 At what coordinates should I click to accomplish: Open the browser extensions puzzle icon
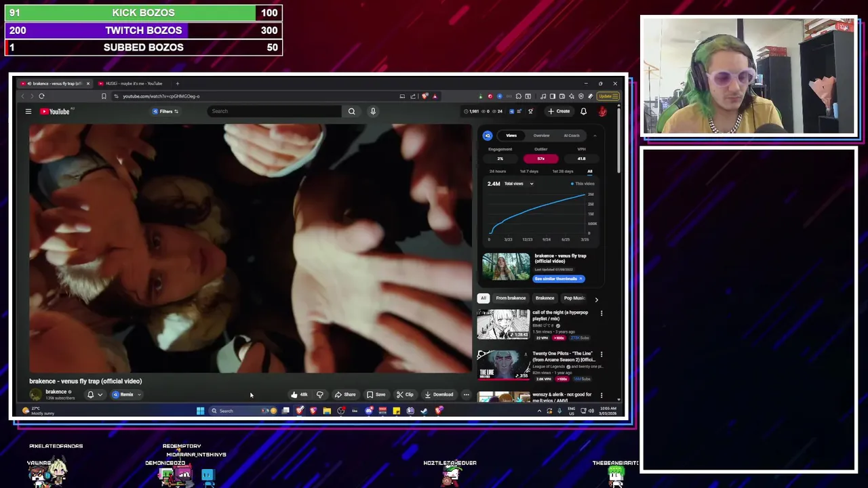tap(519, 96)
